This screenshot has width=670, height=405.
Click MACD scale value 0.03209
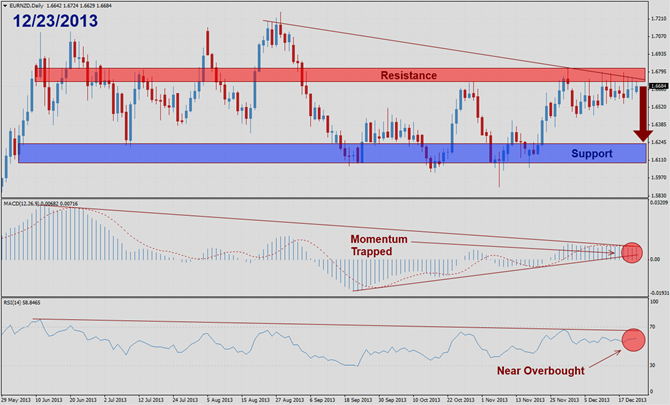[x=659, y=202]
